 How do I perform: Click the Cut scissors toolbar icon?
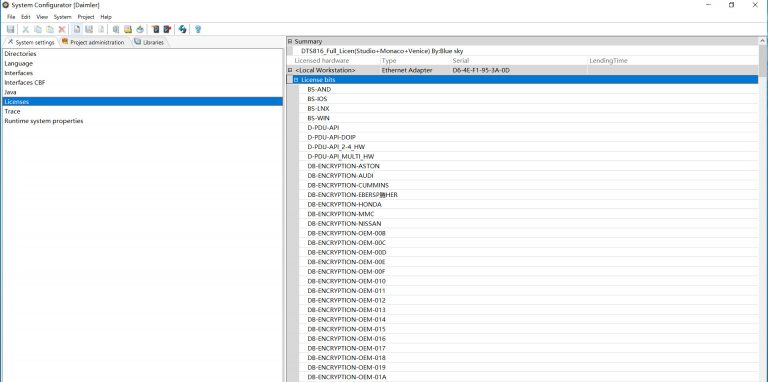tap(26, 29)
